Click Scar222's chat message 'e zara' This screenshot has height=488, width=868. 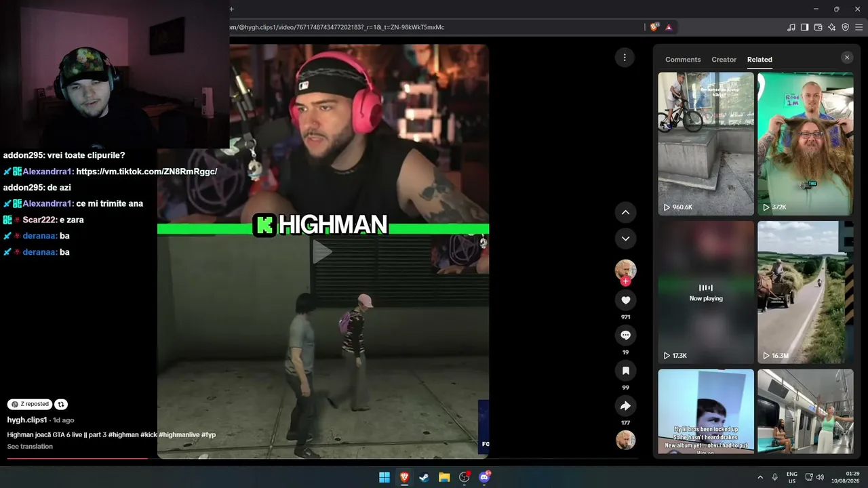tap(73, 220)
